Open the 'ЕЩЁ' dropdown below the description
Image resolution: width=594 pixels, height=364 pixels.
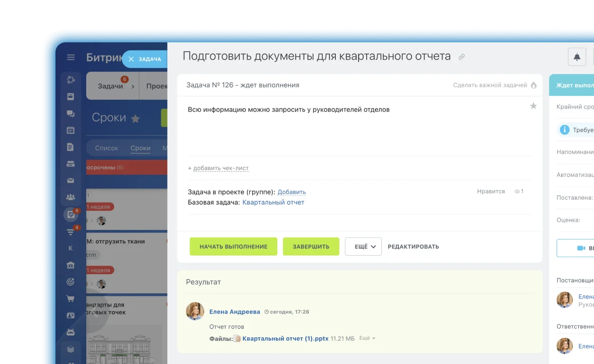[363, 247]
